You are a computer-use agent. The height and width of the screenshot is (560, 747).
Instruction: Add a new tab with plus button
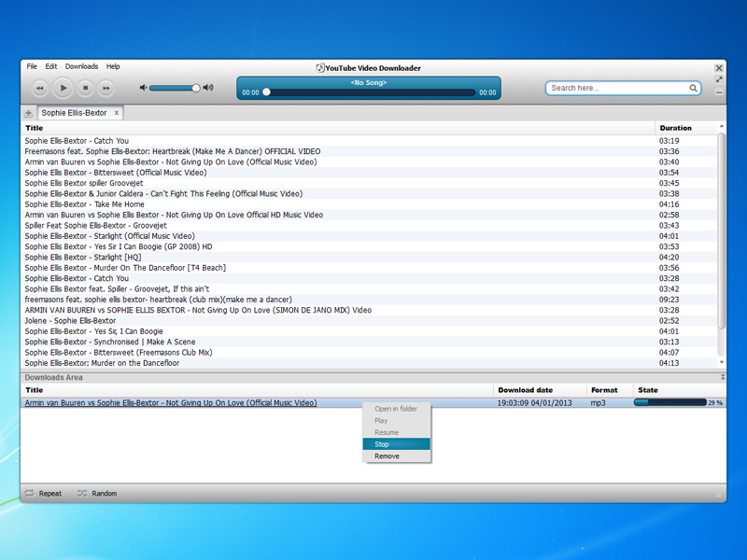pos(29,113)
